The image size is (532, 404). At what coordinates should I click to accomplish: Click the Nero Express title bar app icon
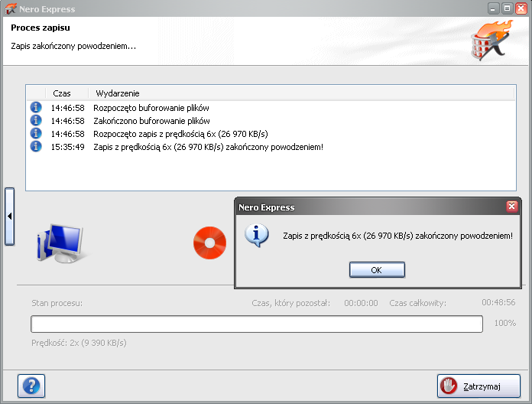pos(11,8)
